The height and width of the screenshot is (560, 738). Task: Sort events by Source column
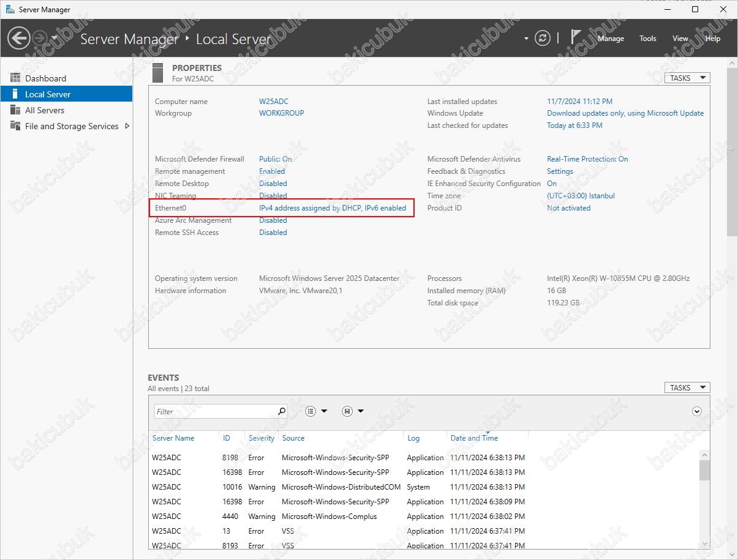[293, 438]
